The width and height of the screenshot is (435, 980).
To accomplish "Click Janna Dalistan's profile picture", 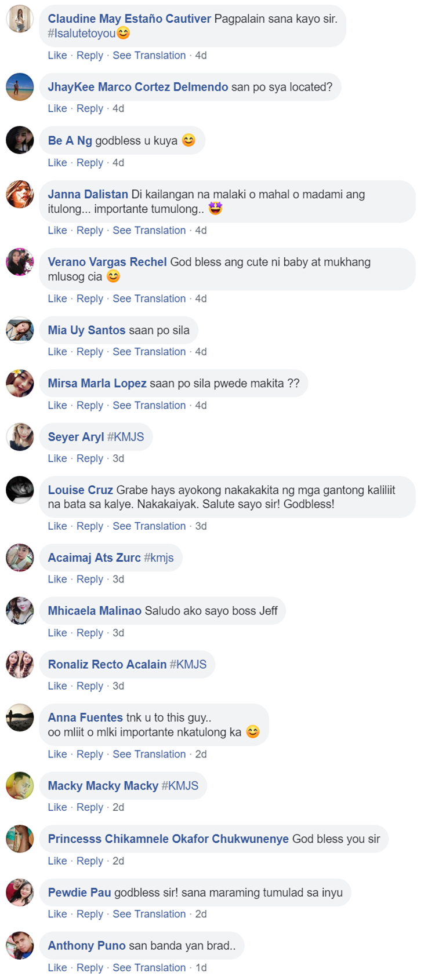I will (20, 194).
